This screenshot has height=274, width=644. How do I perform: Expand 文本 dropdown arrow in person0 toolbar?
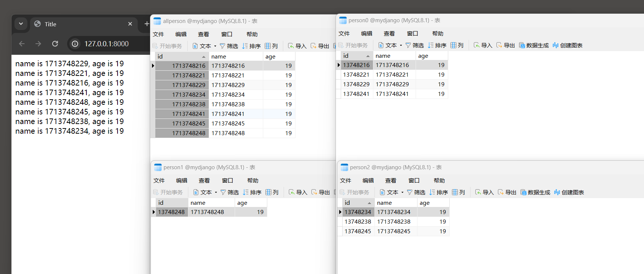pos(401,45)
